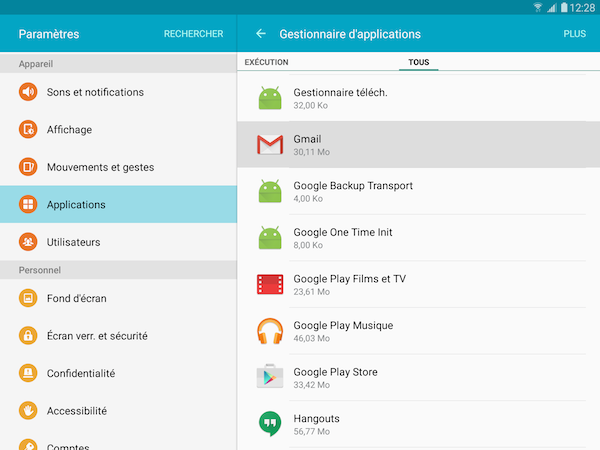Viewport: 600px width, 450px height.
Task: Tap the 12:28 clock in status bar
Action: pos(582,8)
